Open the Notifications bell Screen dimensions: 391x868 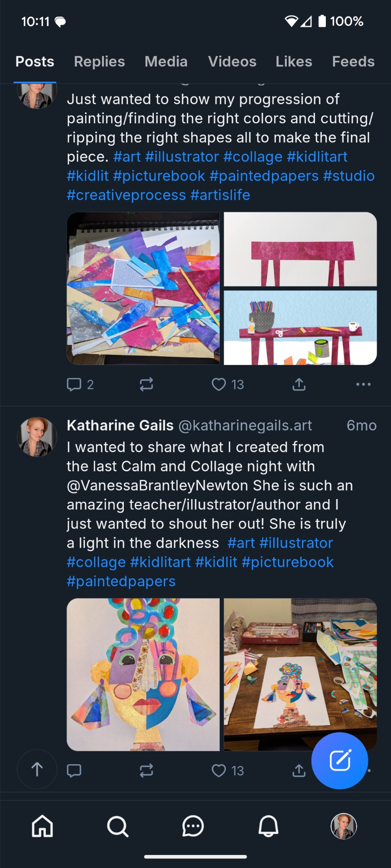268,826
